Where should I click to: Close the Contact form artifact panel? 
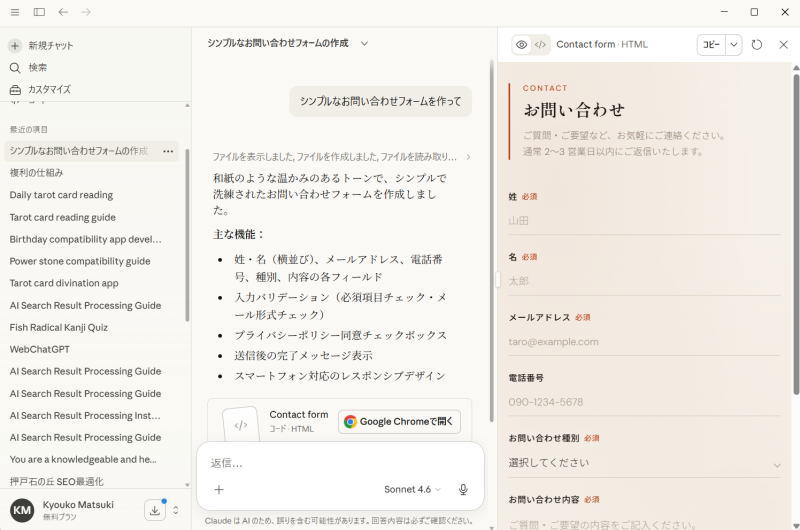tap(783, 44)
